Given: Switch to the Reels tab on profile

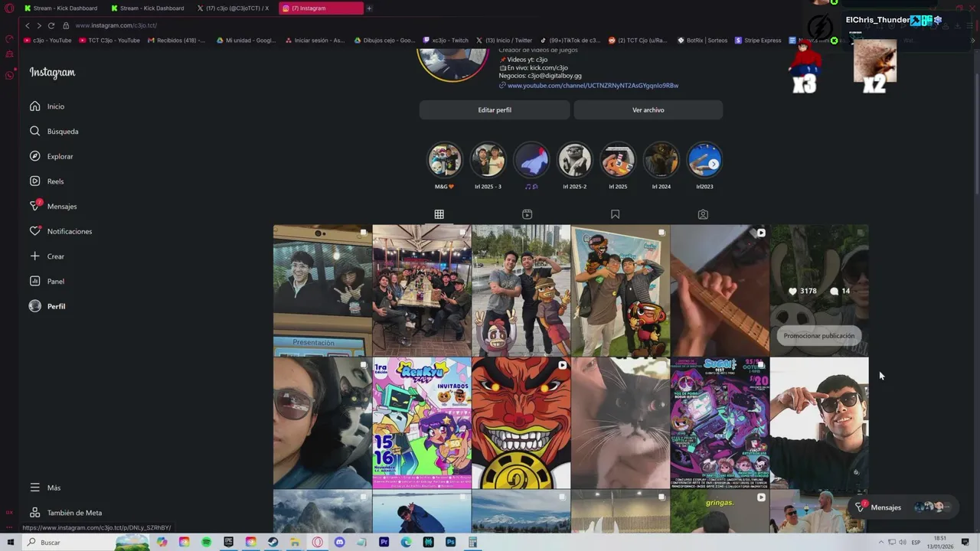Looking at the screenshot, I should pyautogui.click(x=527, y=214).
